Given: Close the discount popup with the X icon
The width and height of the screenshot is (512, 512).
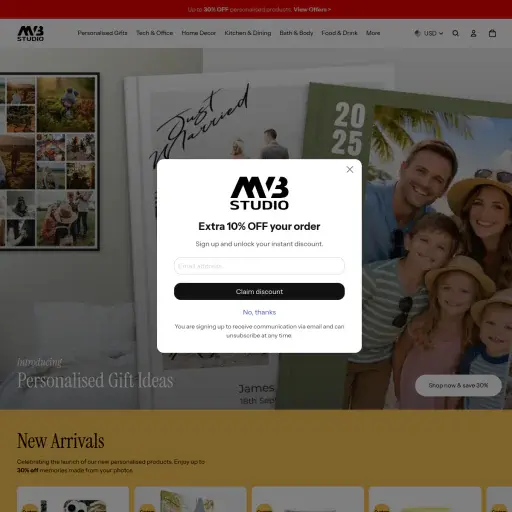Looking at the screenshot, I should pyautogui.click(x=350, y=169).
